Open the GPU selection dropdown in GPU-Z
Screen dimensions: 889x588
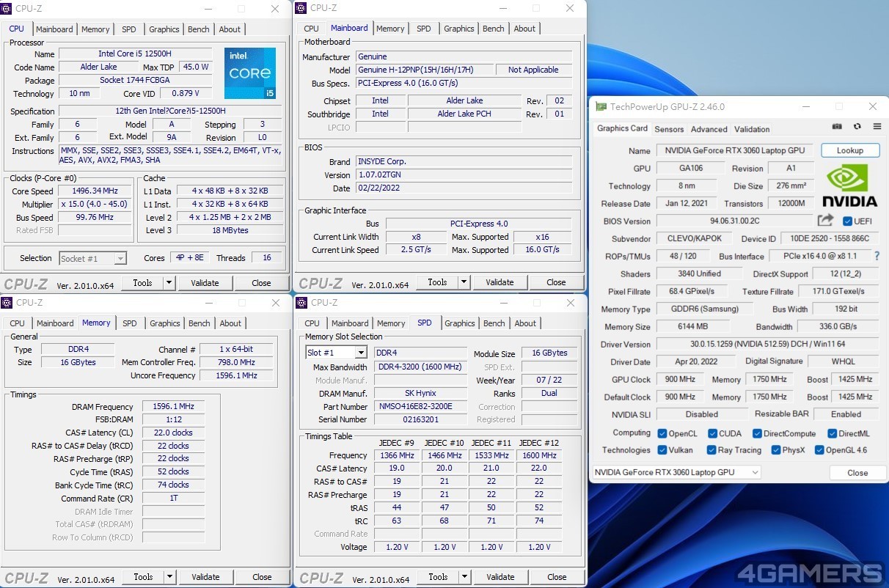click(676, 473)
